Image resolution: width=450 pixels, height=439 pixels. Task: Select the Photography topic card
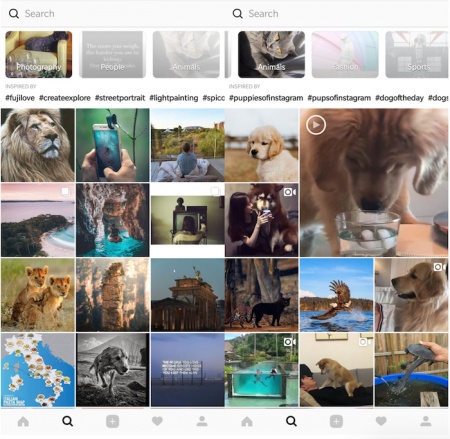tap(39, 54)
